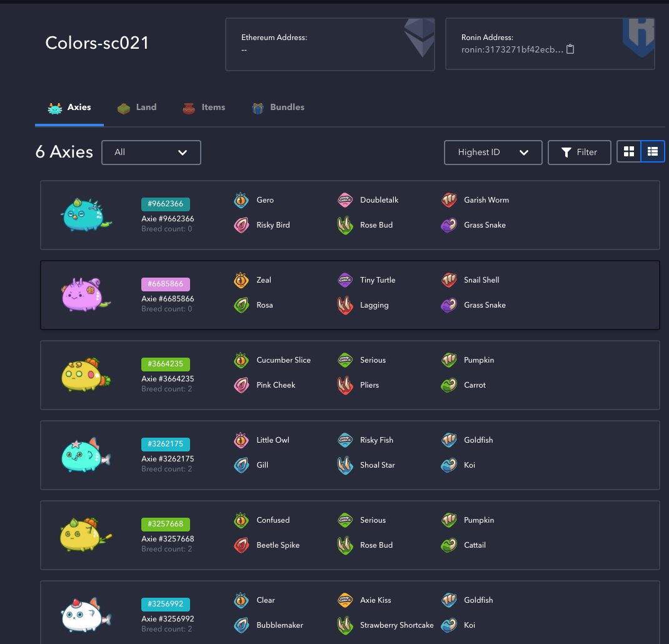Switch to list view layout
Viewport: 669px width, 644px height.
coord(652,151)
